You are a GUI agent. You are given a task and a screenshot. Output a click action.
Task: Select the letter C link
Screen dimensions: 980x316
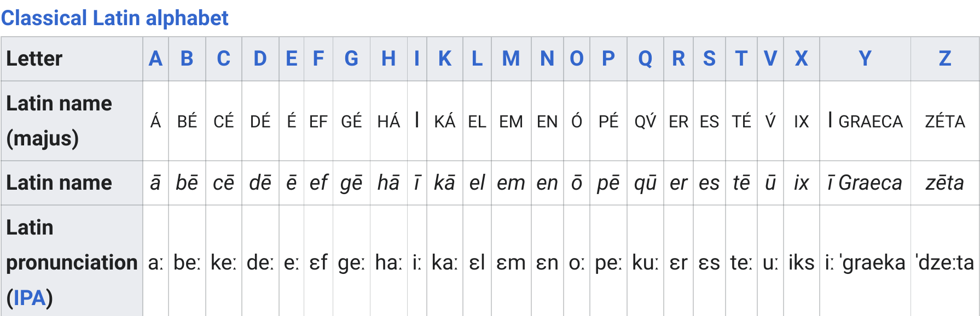click(224, 58)
